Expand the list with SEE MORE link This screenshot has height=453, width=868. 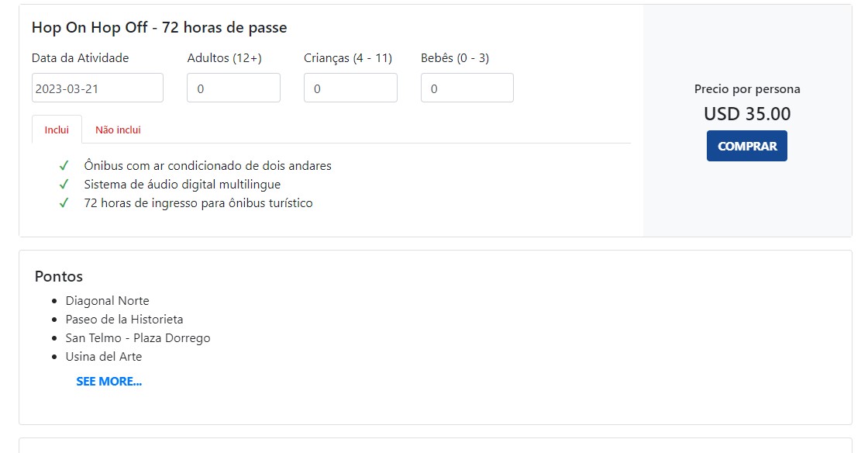tap(108, 382)
